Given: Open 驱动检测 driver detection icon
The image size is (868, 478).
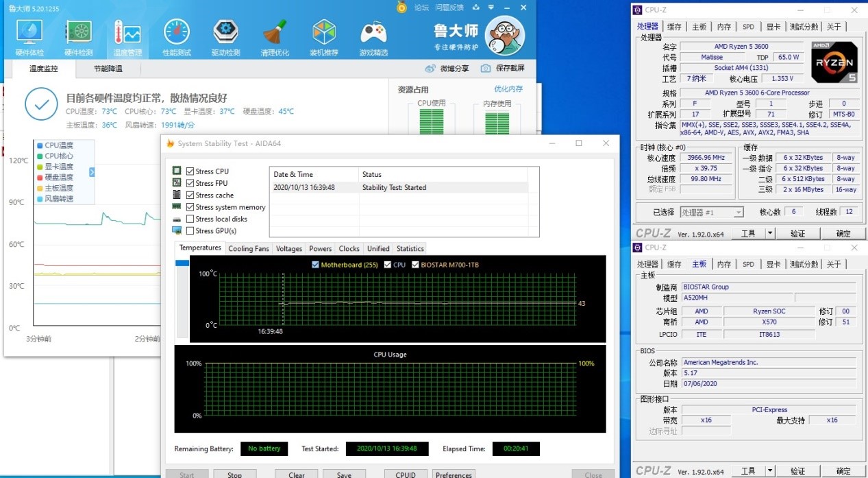Looking at the screenshot, I should tap(225, 38).
